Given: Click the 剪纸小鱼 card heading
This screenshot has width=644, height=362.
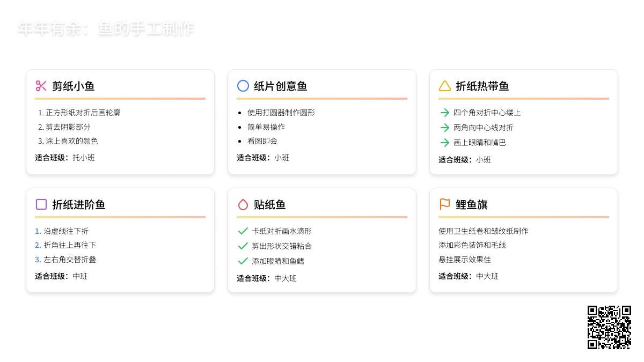Looking at the screenshot, I should pos(74,86).
